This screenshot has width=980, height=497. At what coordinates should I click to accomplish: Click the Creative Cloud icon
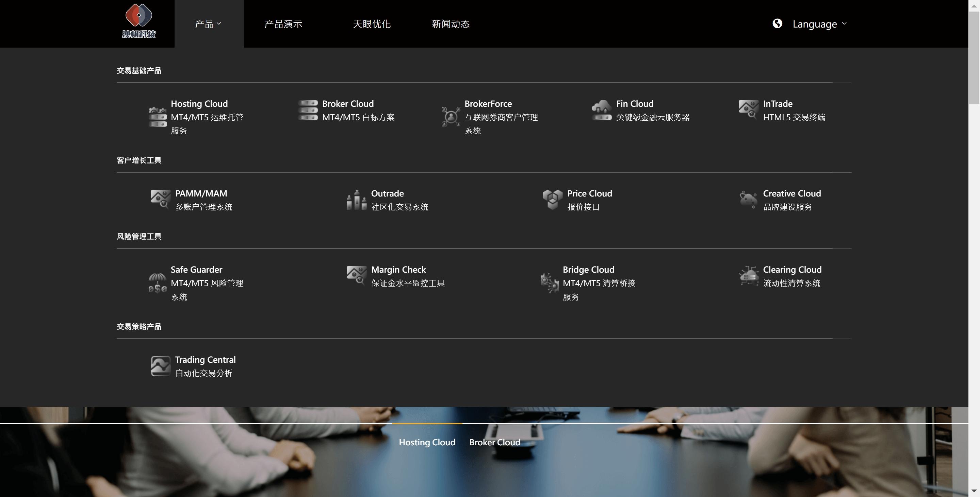(749, 200)
